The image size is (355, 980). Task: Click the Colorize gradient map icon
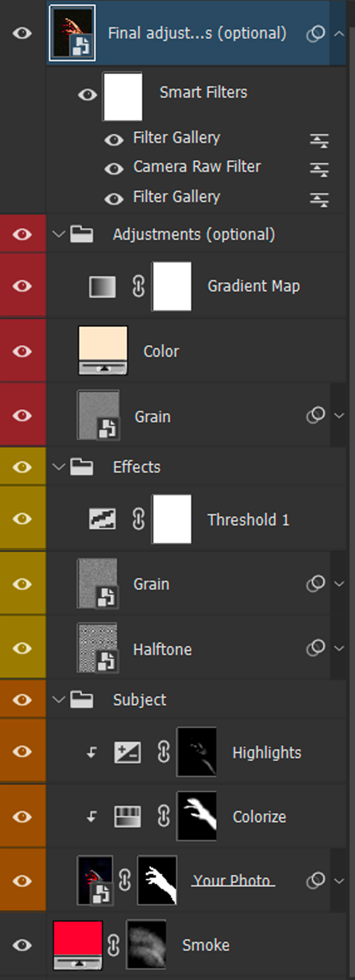coord(128,816)
